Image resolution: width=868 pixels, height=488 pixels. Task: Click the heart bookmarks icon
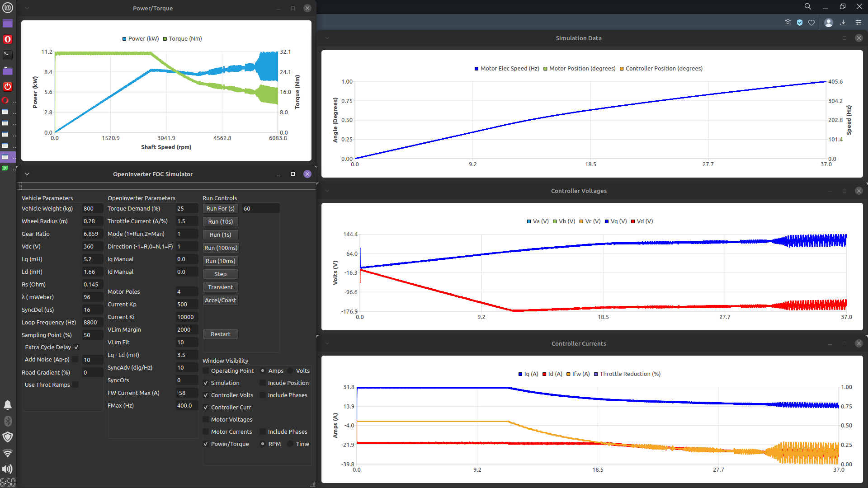coord(811,23)
